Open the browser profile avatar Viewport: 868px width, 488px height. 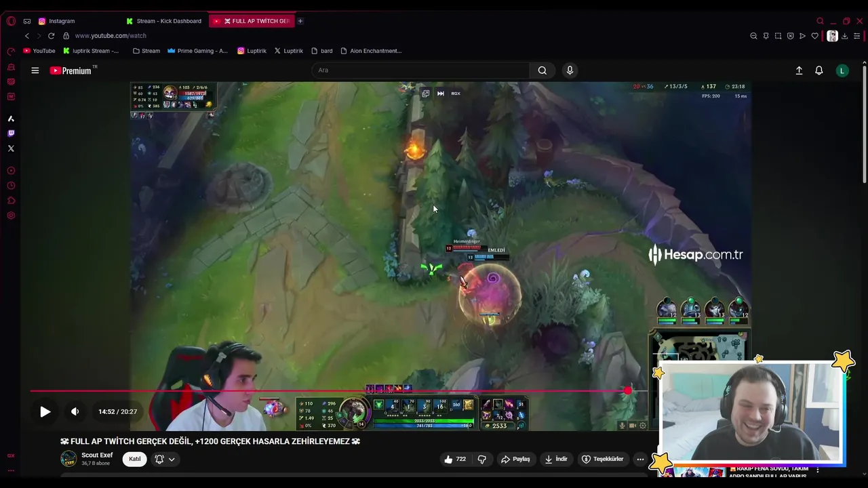(x=832, y=36)
